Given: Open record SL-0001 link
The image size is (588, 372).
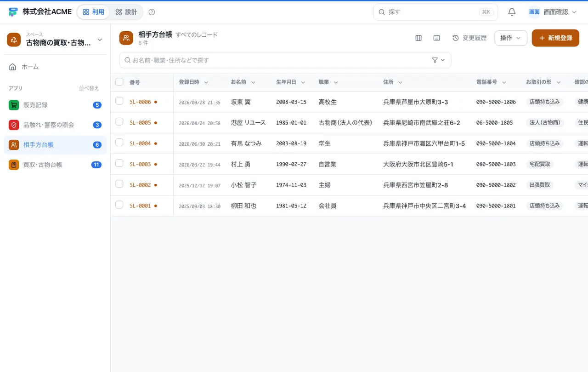Looking at the screenshot, I should pos(140,206).
